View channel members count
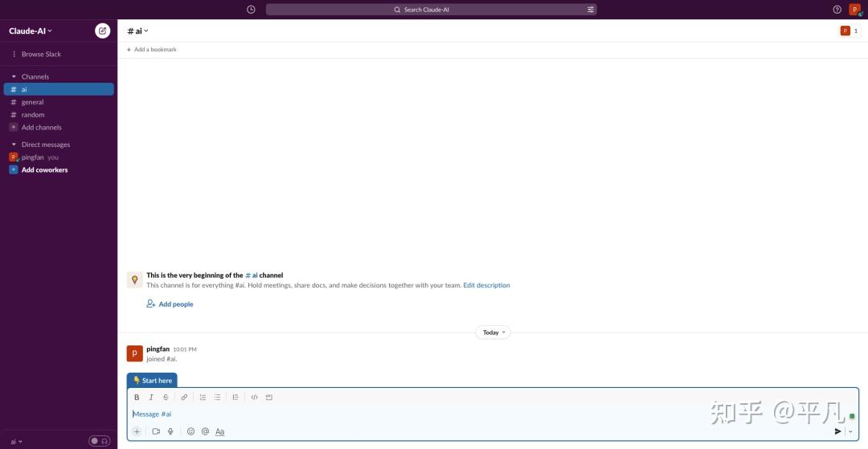The width and height of the screenshot is (868, 449). [x=850, y=31]
